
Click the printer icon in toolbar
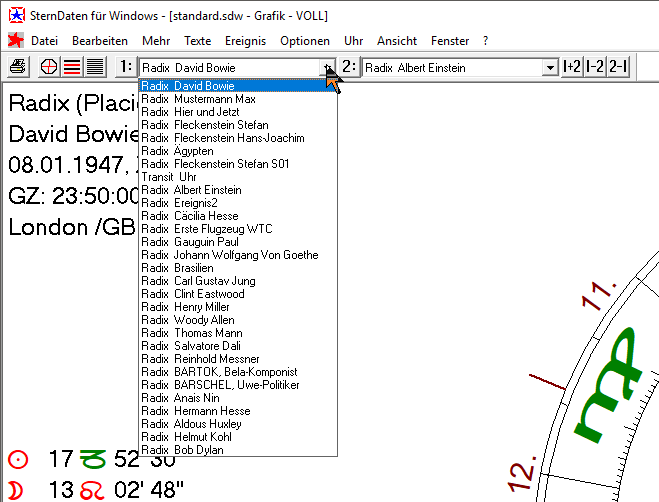tap(18, 66)
